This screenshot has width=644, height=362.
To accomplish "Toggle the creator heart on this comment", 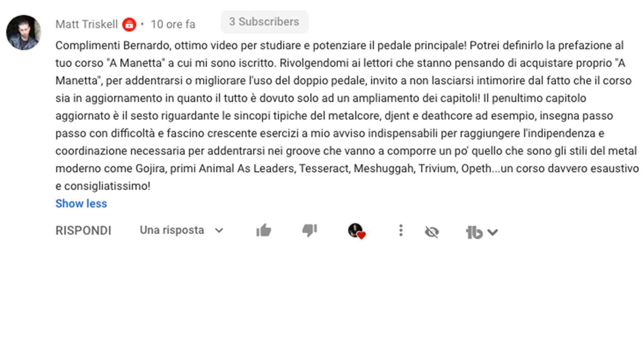I will coord(357,231).
